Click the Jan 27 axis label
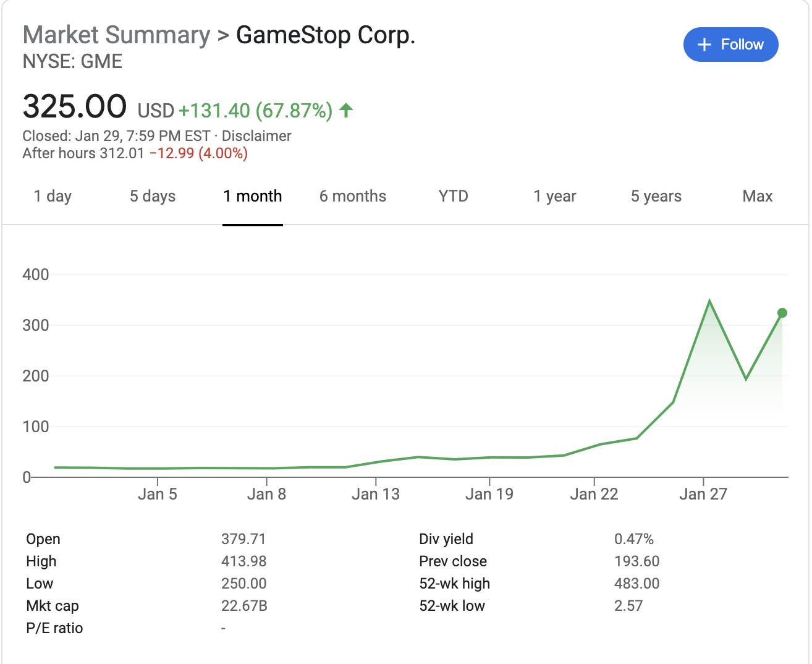 [x=703, y=495]
